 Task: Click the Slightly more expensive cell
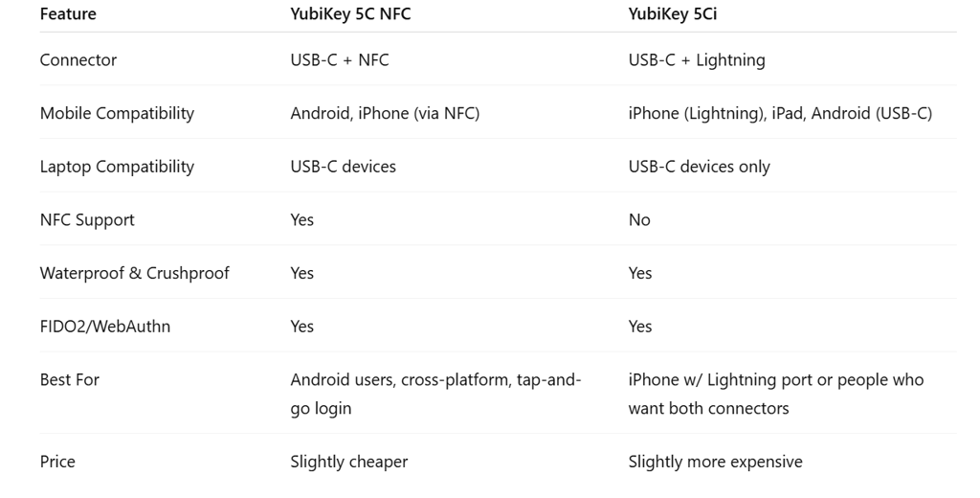click(x=716, y=462)
